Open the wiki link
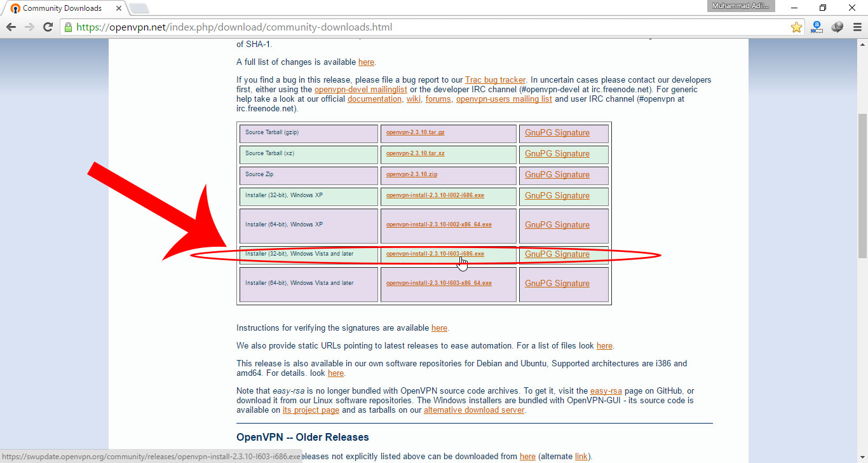This screenshot has height=463, width=868. (414, 99)
